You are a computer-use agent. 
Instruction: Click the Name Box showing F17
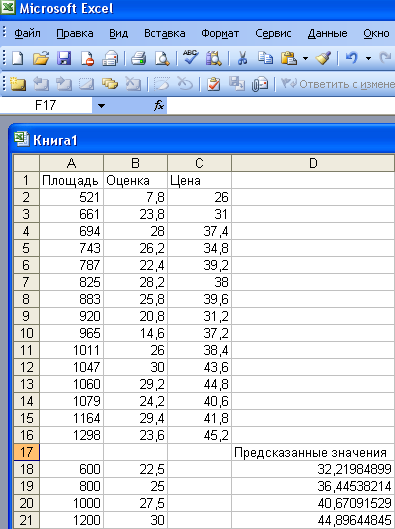coord(46,106)
